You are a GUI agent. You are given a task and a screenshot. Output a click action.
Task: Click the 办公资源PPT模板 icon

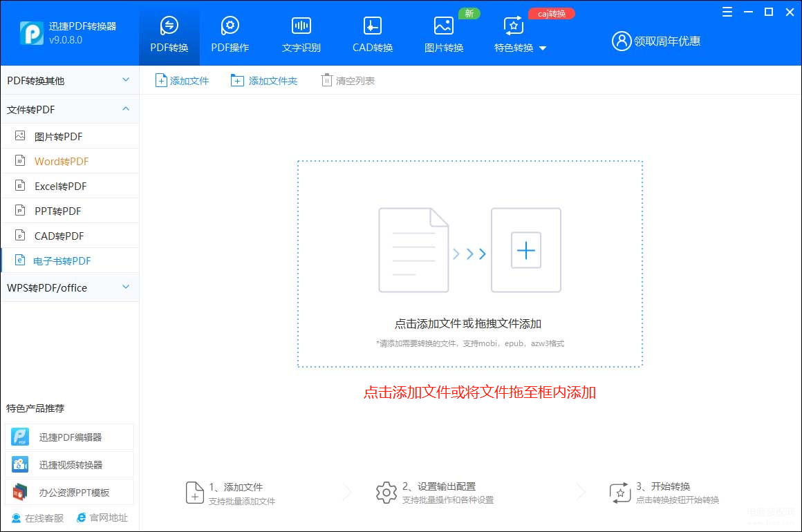[x=20, y=492]
